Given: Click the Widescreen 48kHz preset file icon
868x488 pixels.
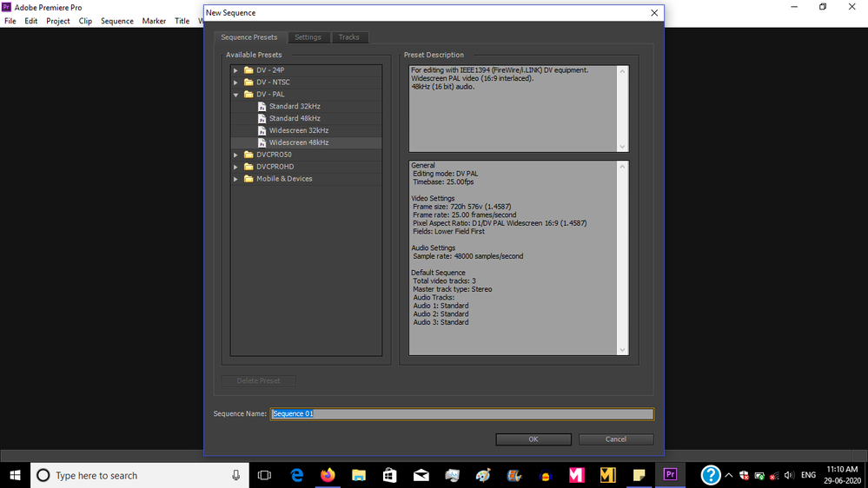Looking at the screenshot, I should [262, 142].
